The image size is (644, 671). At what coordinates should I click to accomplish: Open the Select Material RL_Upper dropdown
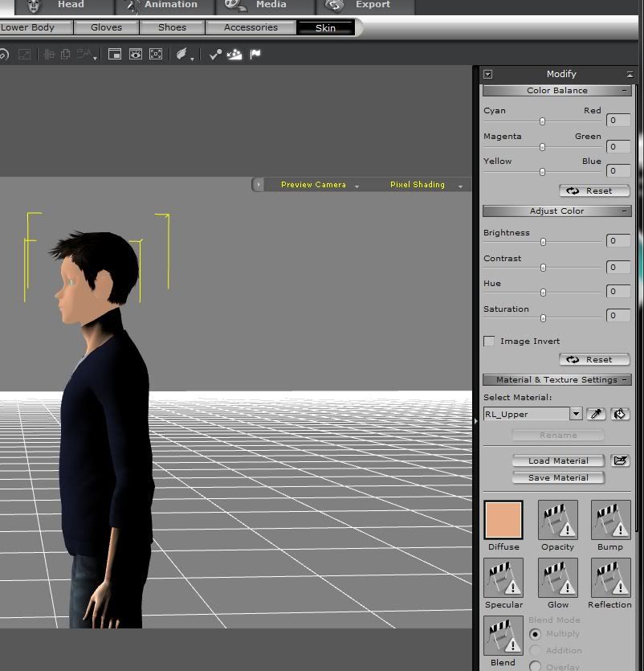575,414
